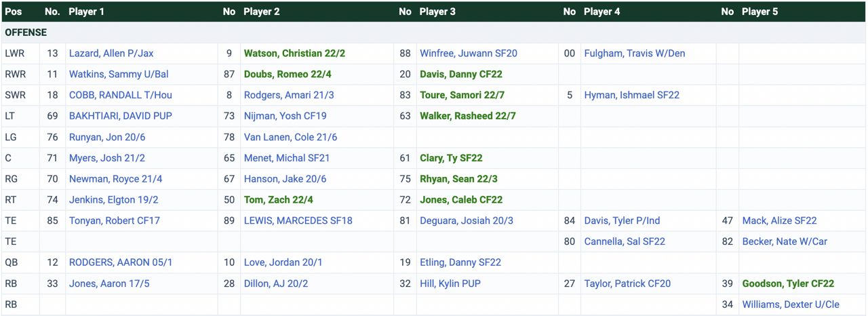Click AJ Dillon's name link
The width and height of the screenshot is (868, 316).
pos(276,283)
